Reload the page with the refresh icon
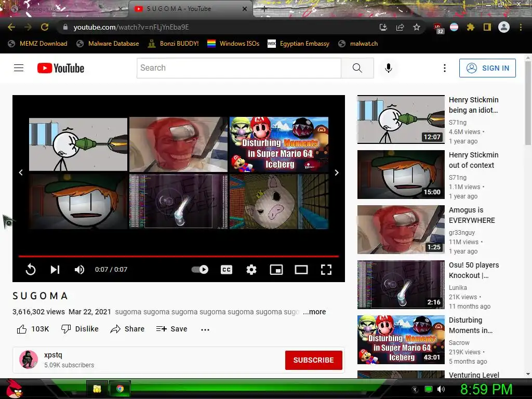This screenshot has height=399, width=532. pos(45,27)
